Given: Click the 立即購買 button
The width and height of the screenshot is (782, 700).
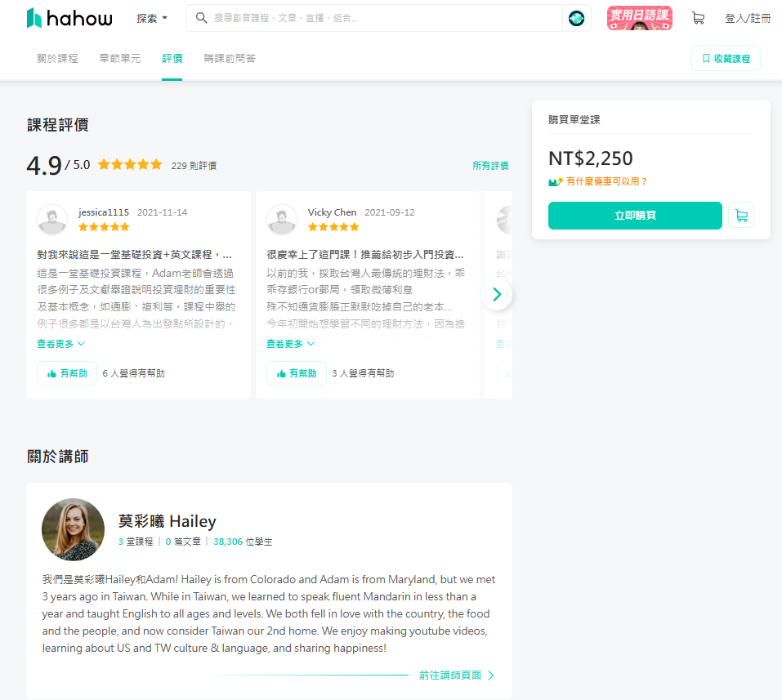Looking at the screenshot, I should tap(635, 216).
